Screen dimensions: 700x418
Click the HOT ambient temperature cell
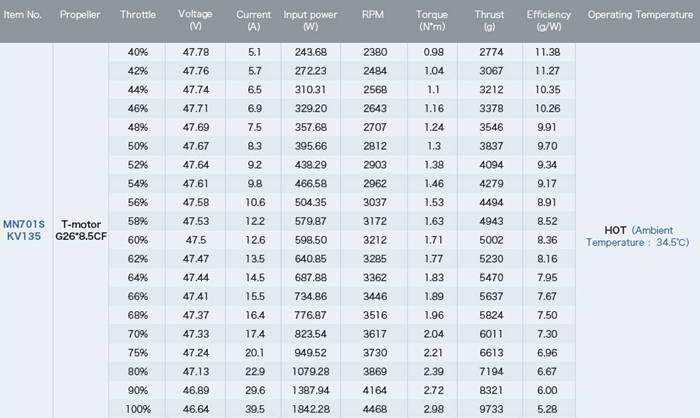coord(637,236)
